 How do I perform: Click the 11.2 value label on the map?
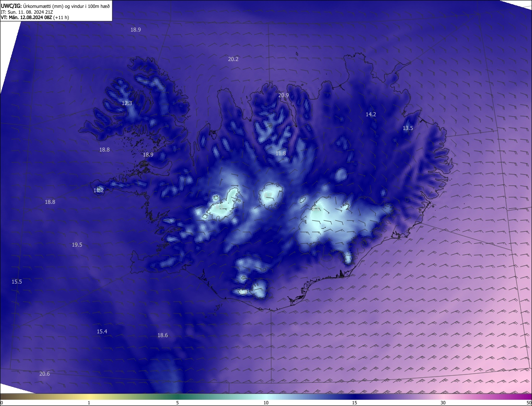click(99, 191)
